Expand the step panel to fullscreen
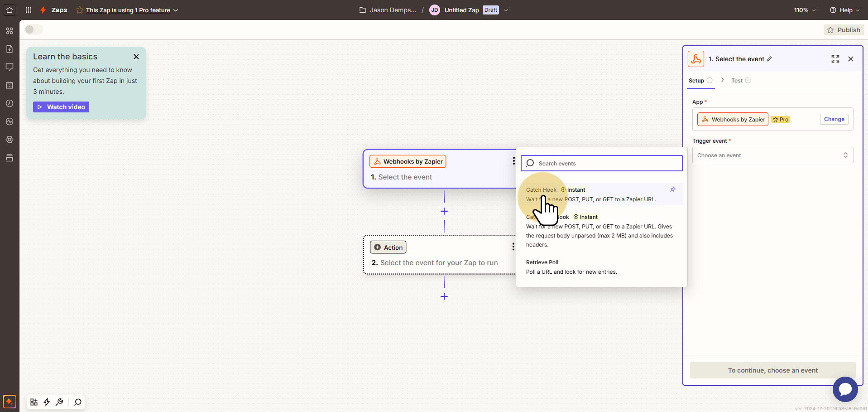The width and height of the screenshot is (868, 412). pyautogui.click(x=835, y=59)
